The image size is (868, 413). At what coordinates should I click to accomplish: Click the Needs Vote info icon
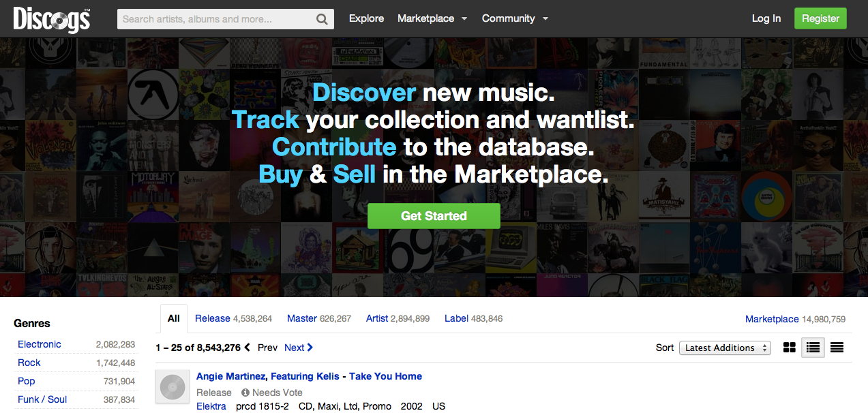coord(245,393)
